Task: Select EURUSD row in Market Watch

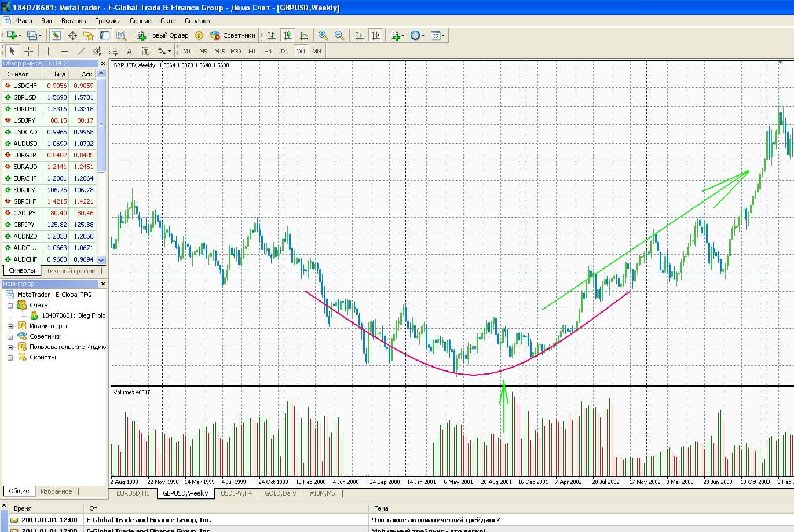Action: [25, 109]
